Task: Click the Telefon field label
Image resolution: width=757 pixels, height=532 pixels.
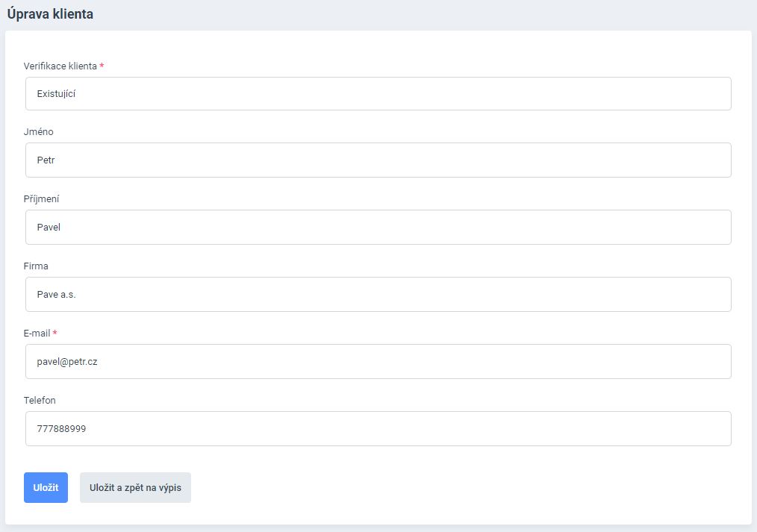Action: pyautogui.click(x=40, y=401)
